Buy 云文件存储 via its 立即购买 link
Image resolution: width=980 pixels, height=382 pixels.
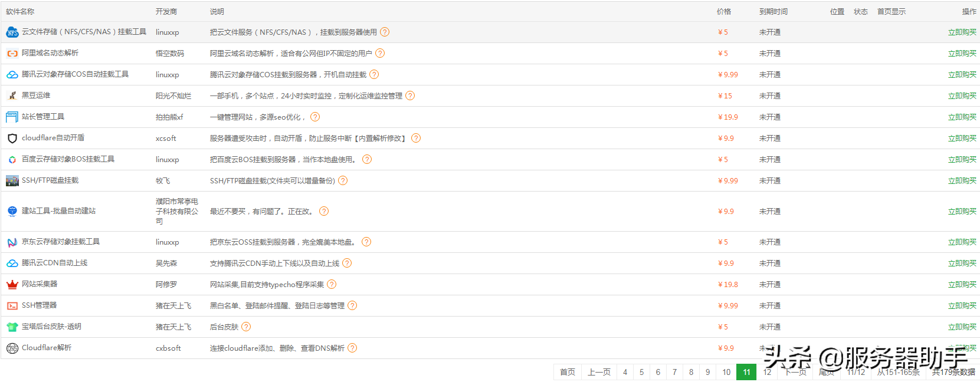(x=962, y=32)
